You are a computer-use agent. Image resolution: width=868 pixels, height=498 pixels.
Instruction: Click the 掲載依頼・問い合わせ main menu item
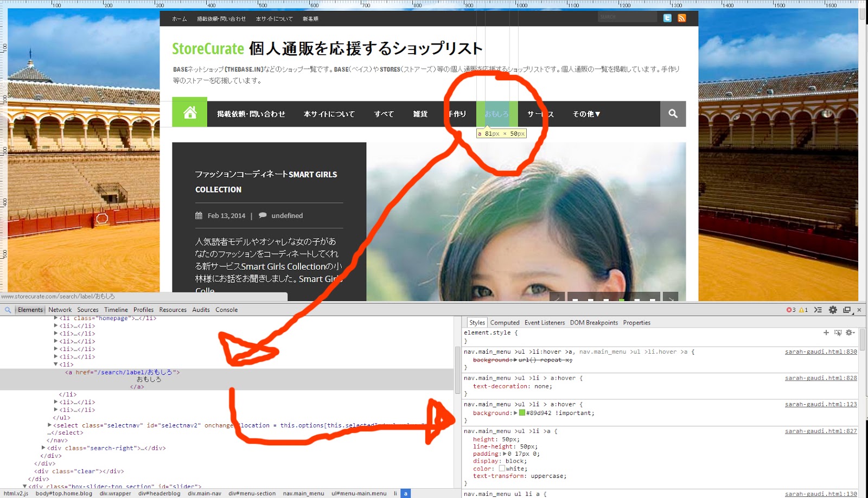tap(251, 114)
